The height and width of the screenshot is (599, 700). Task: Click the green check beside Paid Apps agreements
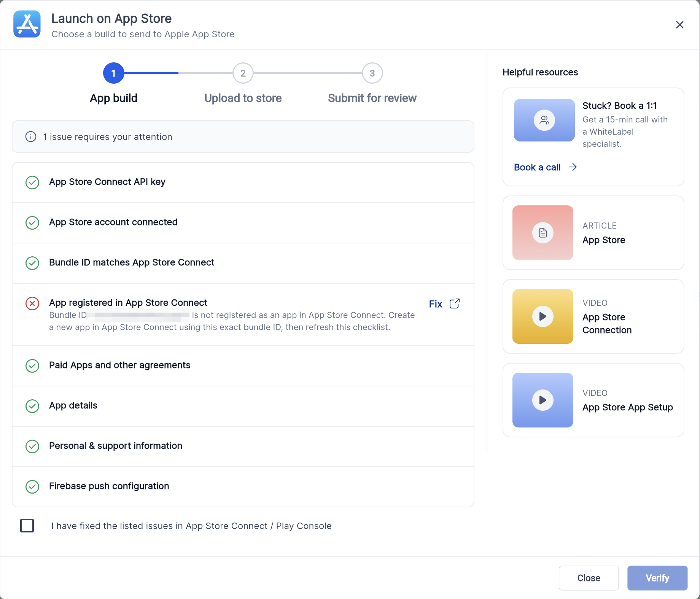coord(32,366)
